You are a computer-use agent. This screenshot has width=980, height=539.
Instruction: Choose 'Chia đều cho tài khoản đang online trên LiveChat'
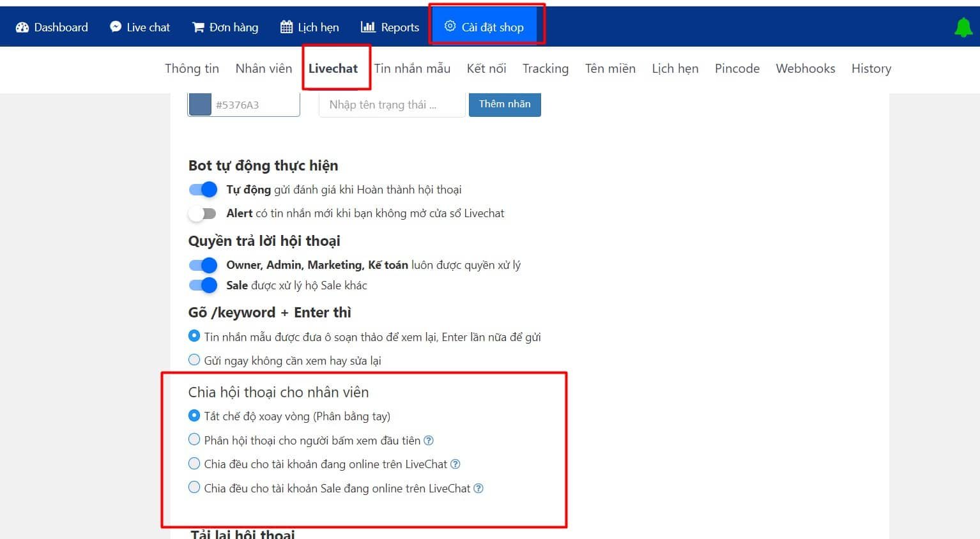(194, 464)
